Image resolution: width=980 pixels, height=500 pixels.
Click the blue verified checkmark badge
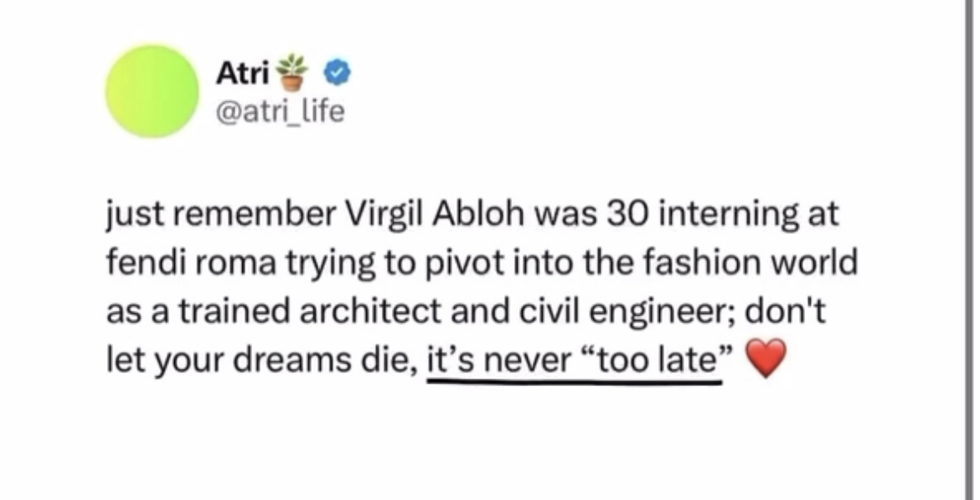tap(337, 75)
